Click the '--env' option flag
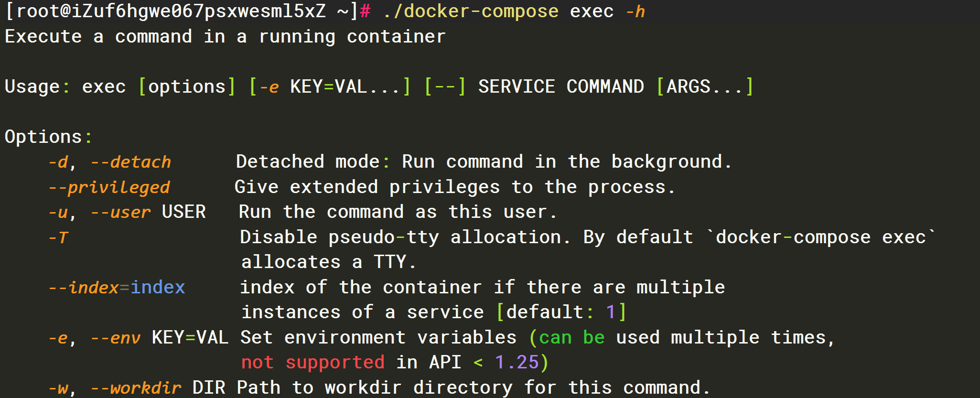 point(116,338)
